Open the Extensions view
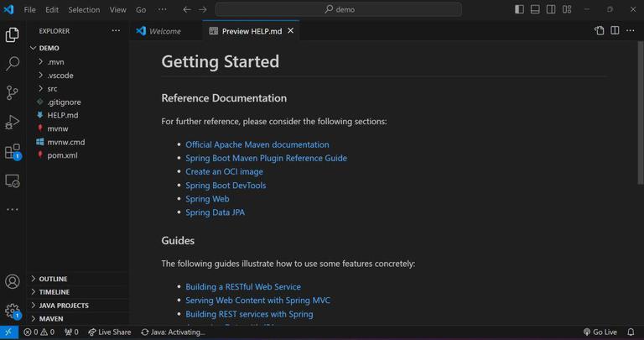Image resolution: width=644 pixels, height=340 pixels. [13, 152]
